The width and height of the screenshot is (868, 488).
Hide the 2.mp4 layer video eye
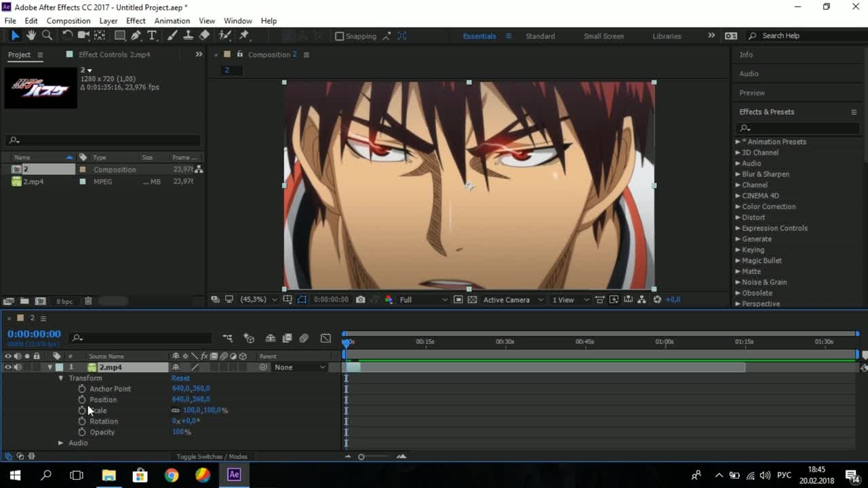point(8,367)
